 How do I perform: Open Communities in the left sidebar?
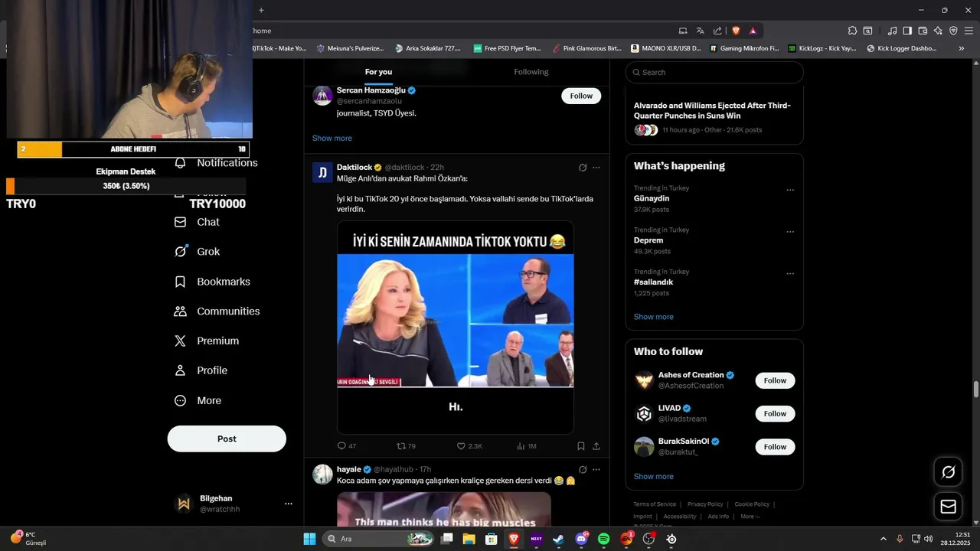point(217,311)
